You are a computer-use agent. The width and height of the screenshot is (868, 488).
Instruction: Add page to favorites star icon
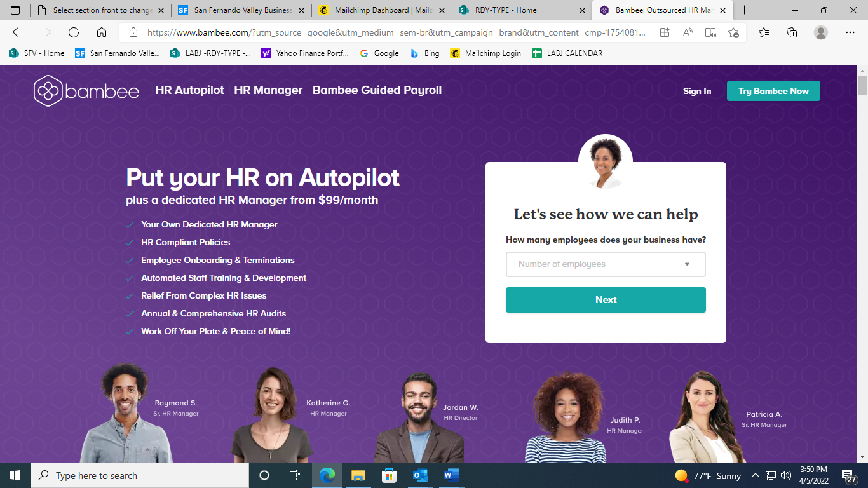pos(734,32)
